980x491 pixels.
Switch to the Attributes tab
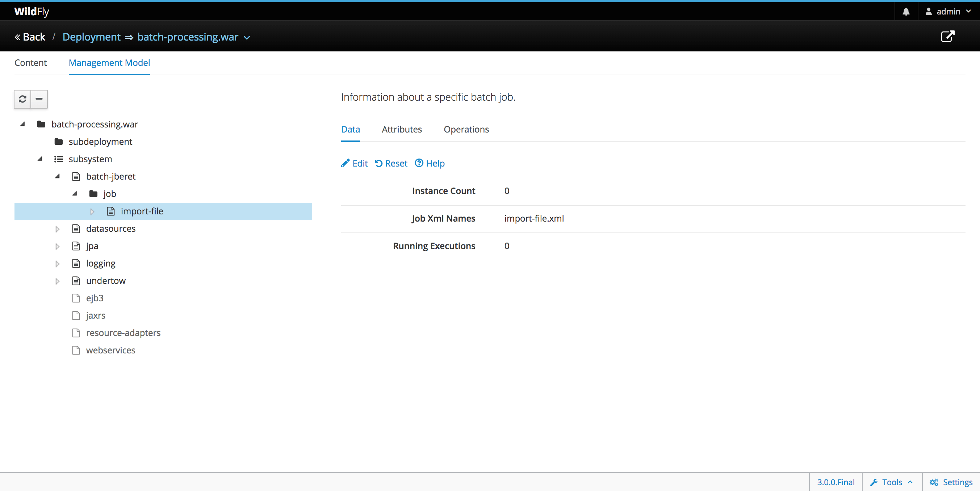402,129
